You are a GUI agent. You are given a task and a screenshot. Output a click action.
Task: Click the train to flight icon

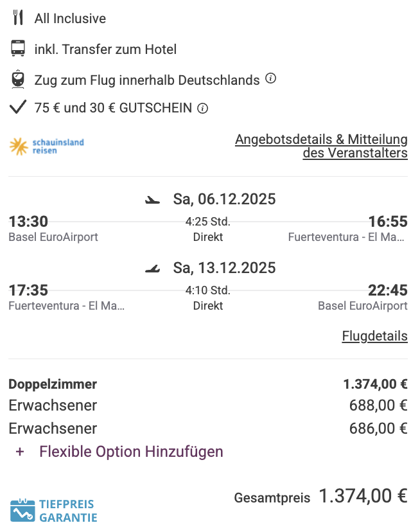18,80
